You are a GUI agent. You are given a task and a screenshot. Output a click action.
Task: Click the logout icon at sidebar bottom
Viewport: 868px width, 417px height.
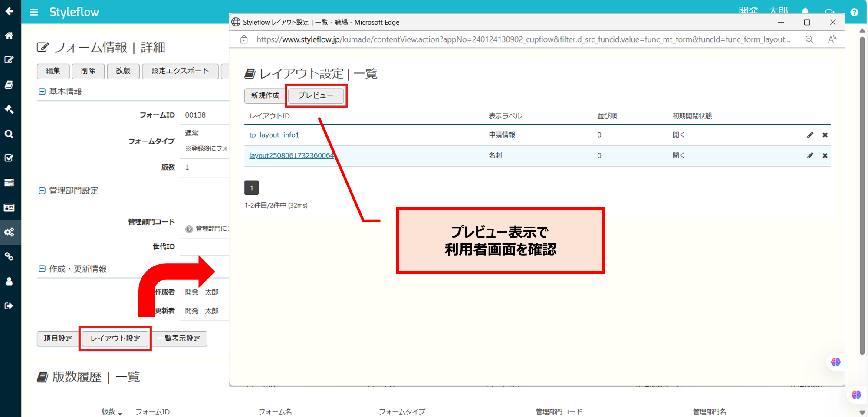point(9,305)
